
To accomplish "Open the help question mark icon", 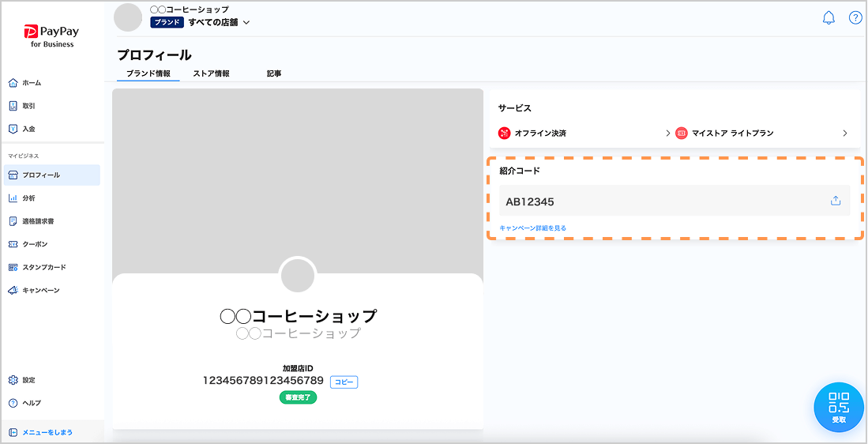I will point(855,18).
